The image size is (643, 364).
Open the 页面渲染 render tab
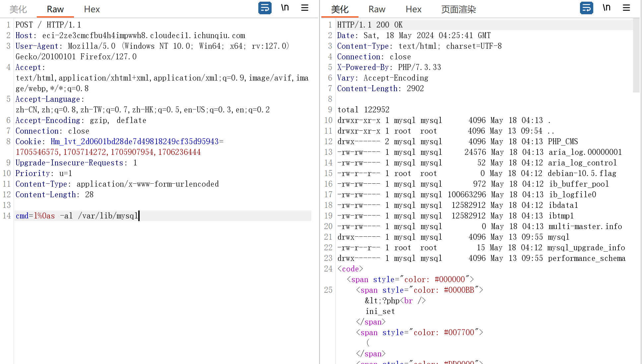pos(459,9)
